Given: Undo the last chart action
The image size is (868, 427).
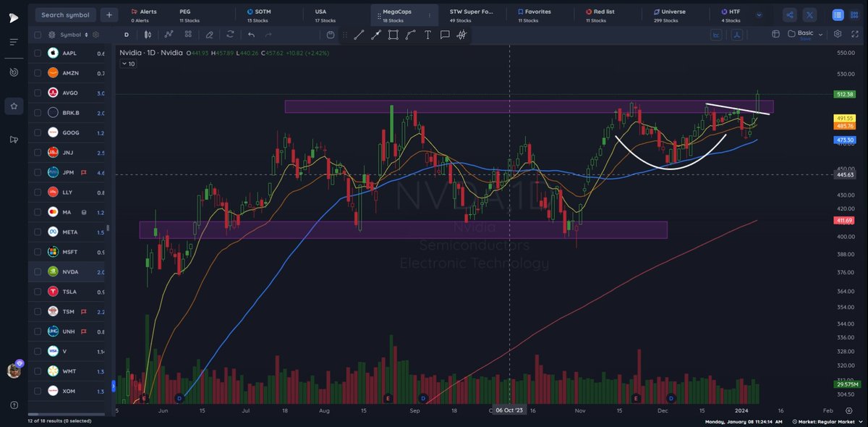Looking at the screenshot, I should coord(251,34).
